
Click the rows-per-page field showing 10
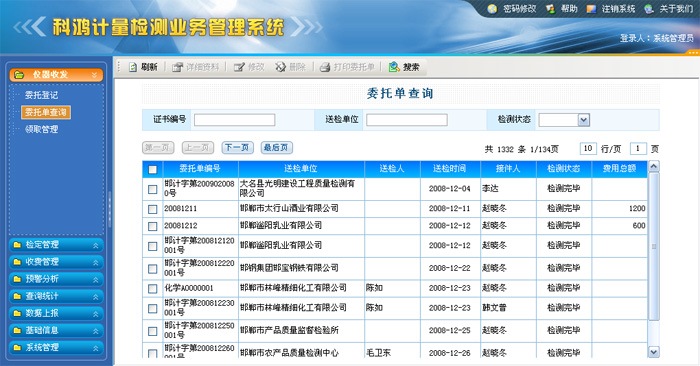[x=588, y=148]
